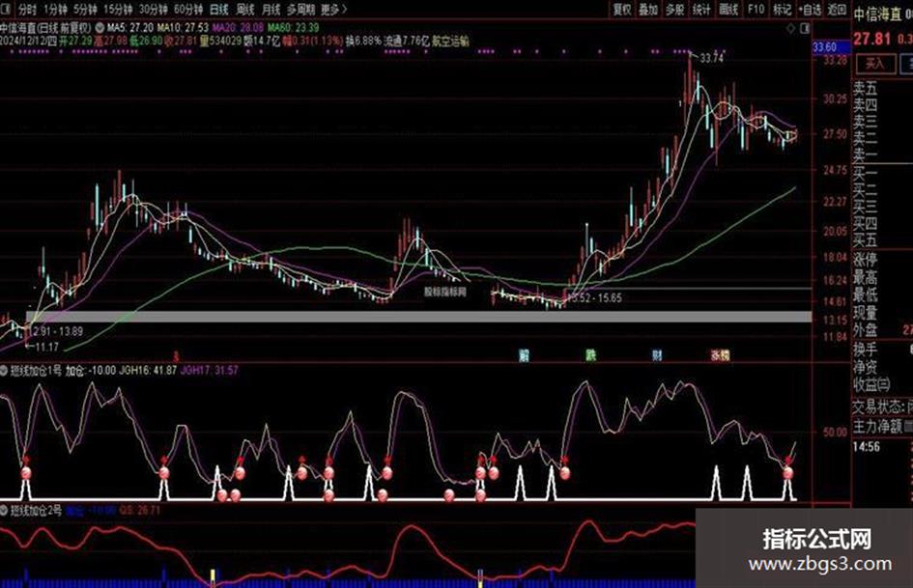The image size is (913, 588).
Task: Open the 统计 statistics tool
Action: coord(701,10)
